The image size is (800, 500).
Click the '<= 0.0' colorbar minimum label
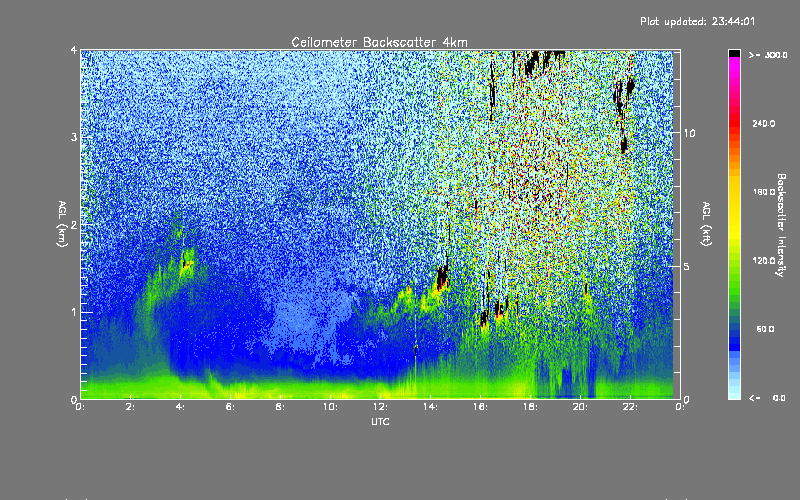tap(767, 398)
